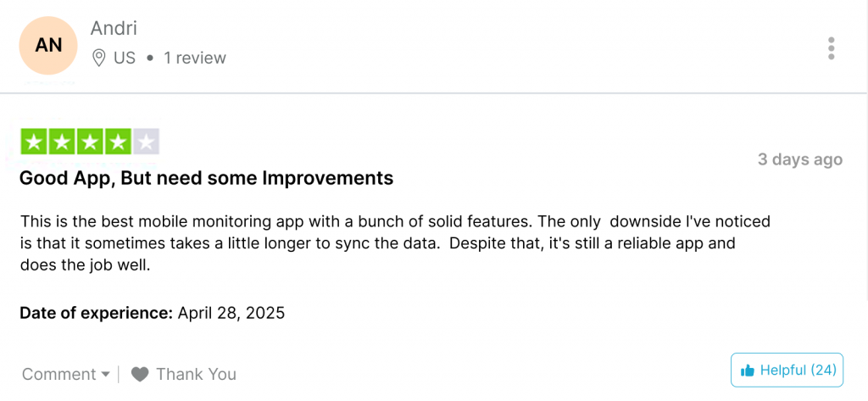This screenshot has width=868, height=401.
Task: Select the fourth green star
Action: (117, 142)
